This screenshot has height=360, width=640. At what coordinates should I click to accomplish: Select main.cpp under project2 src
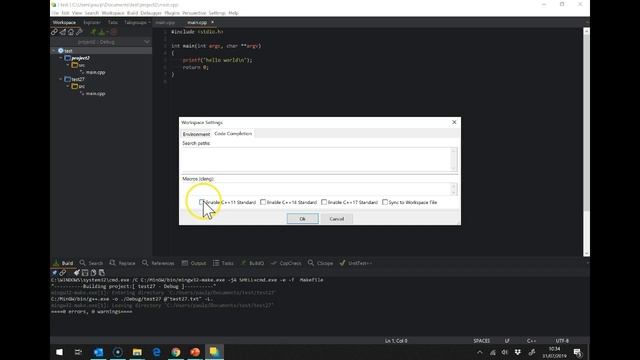[x=96, y=72]
